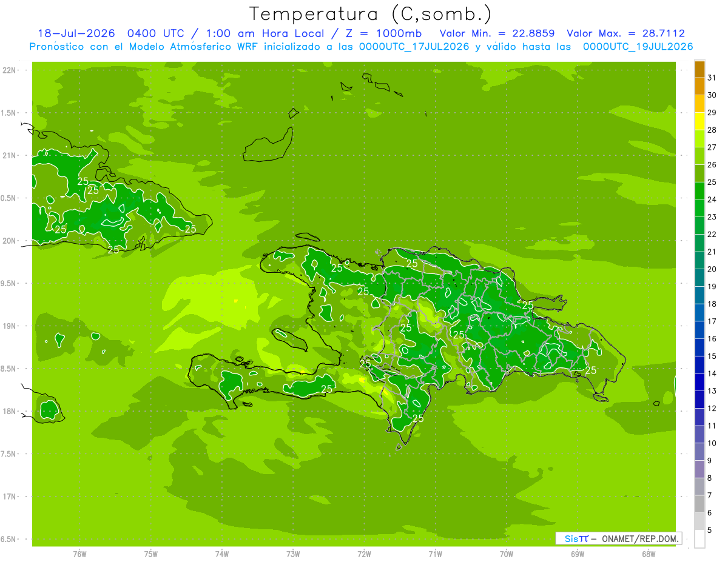The width and height of the screenshot is (728, 562).
Task: Click the brown-orange swatch at legend top
Action: [x=700, y=70]
